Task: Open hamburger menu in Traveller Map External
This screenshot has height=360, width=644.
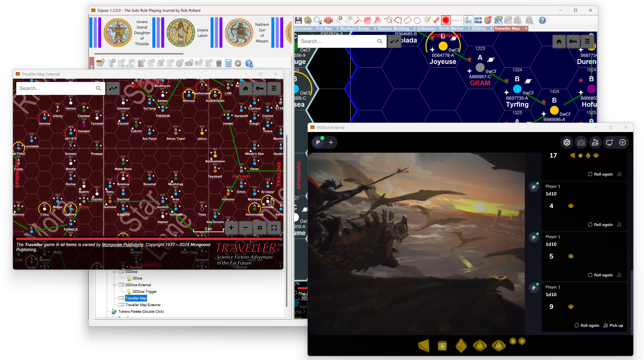Action: click(x=274, y=88)
